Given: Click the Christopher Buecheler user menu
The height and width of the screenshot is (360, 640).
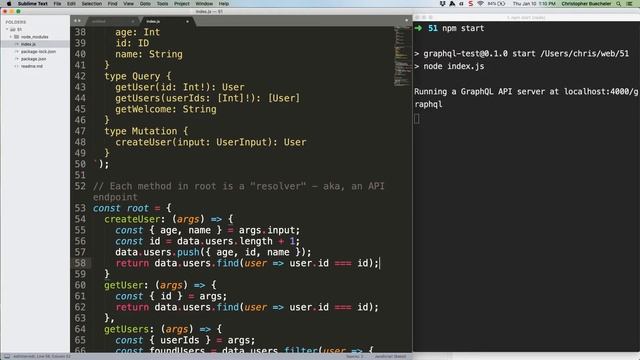Looking at the screenshot, I should coord(586,4).
